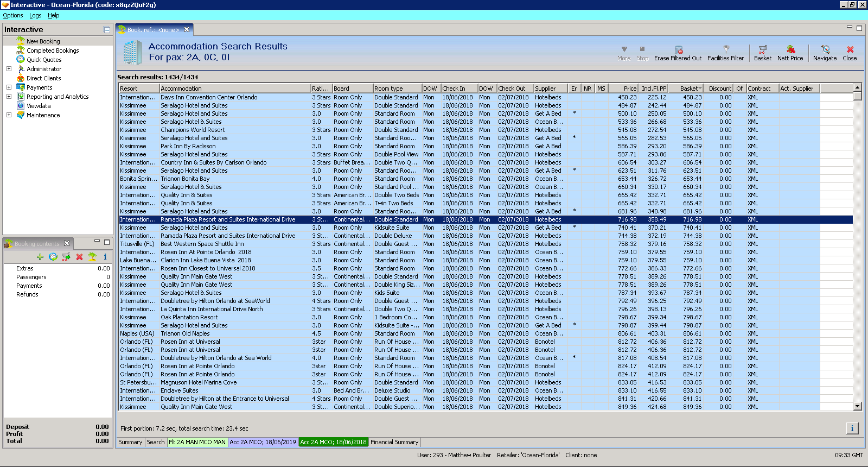Click Erase Filtered Out icon
This screenshot has height=467, width=868.
click(678, 50)
